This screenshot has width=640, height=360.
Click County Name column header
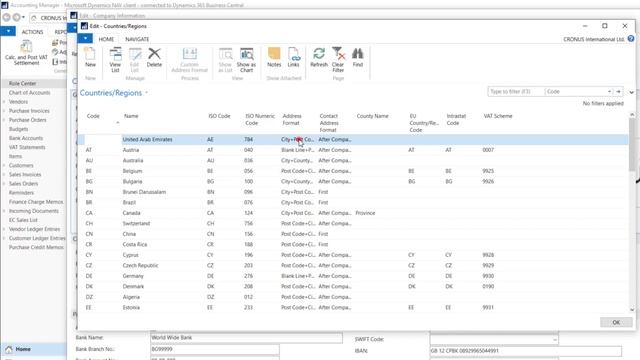tap(372, 116)
